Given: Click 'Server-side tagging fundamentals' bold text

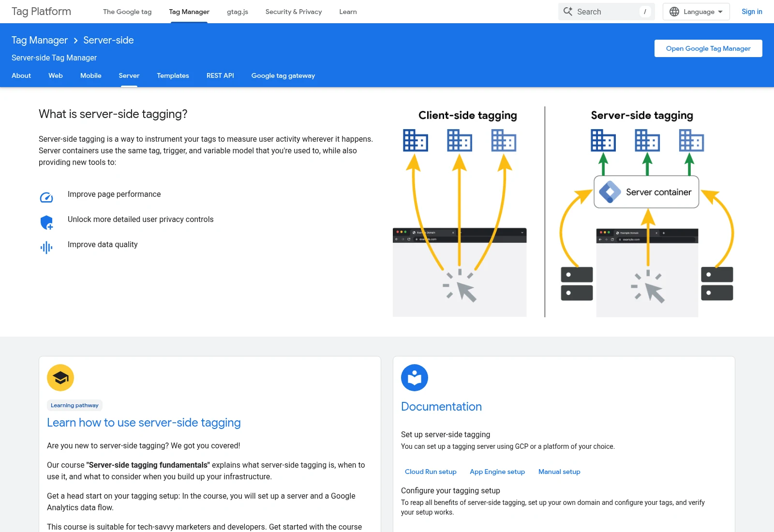Looking at the screenshot, I should click(148, 465).
